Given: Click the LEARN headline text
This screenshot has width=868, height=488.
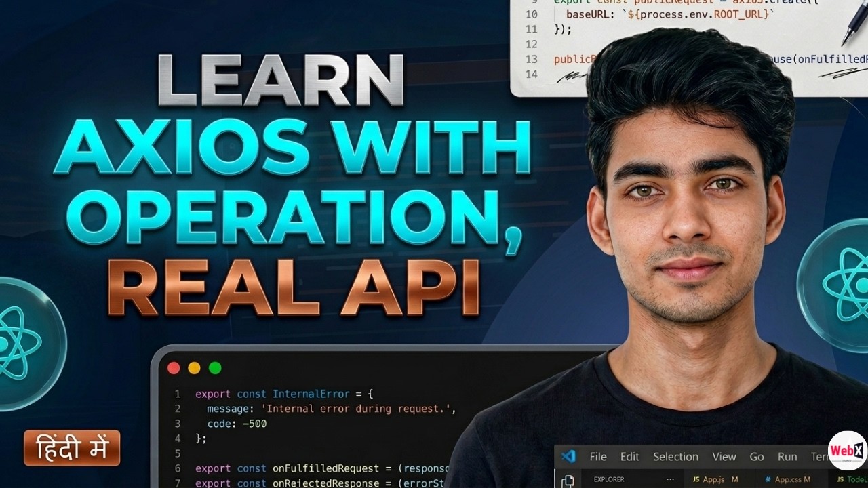Looking at the screenshot, I should (x=281, y=81).
